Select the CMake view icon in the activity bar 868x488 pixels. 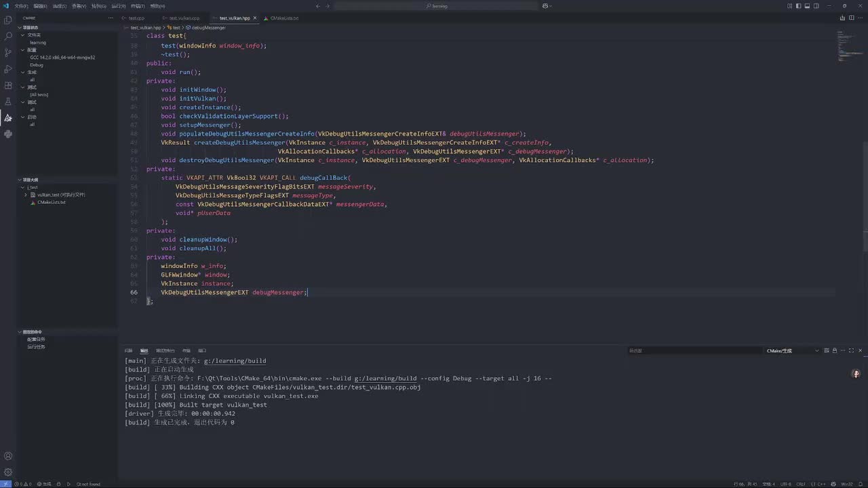tap(8, 118)
